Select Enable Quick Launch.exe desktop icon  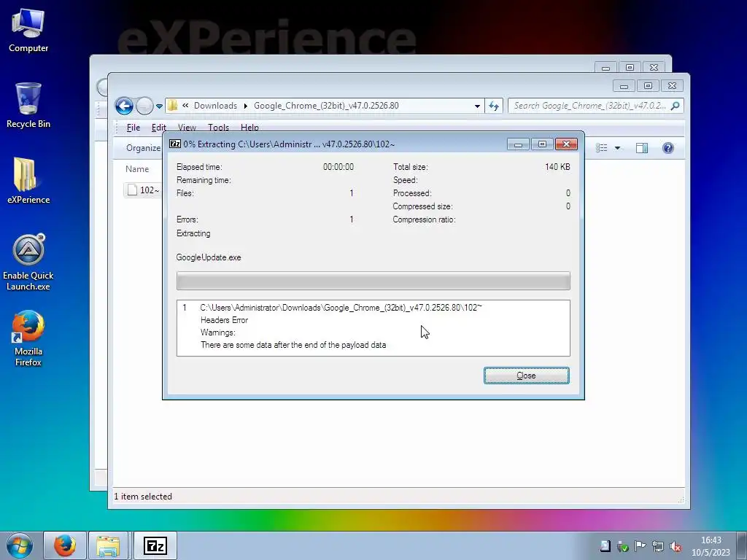pyautogui.click(x=28, y=262)
